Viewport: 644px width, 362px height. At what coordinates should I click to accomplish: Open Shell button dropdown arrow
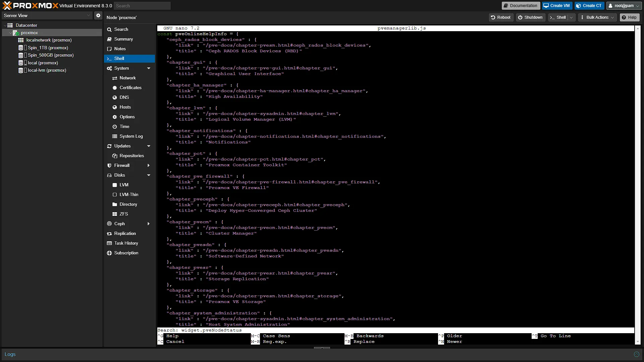click(x=571, y=17)
